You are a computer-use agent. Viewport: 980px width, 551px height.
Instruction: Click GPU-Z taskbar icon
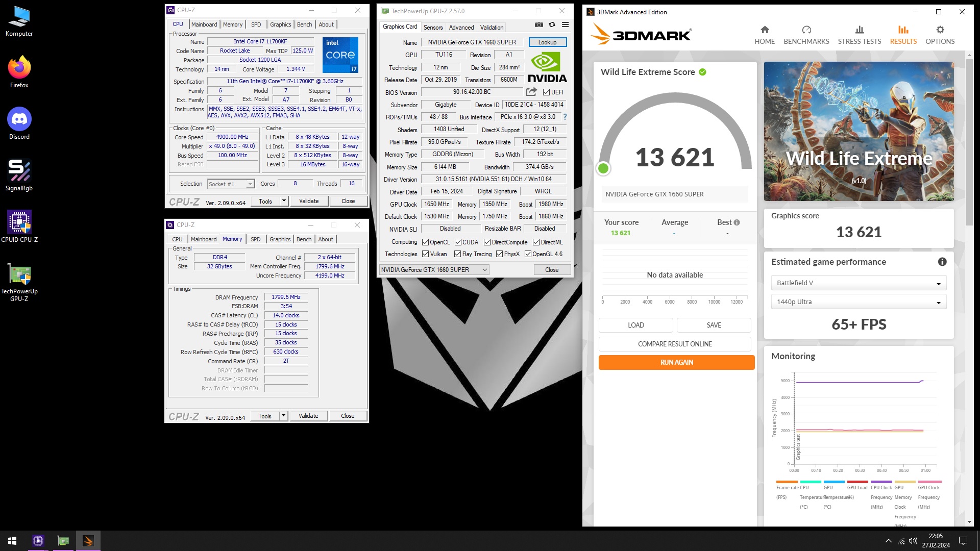63,541
